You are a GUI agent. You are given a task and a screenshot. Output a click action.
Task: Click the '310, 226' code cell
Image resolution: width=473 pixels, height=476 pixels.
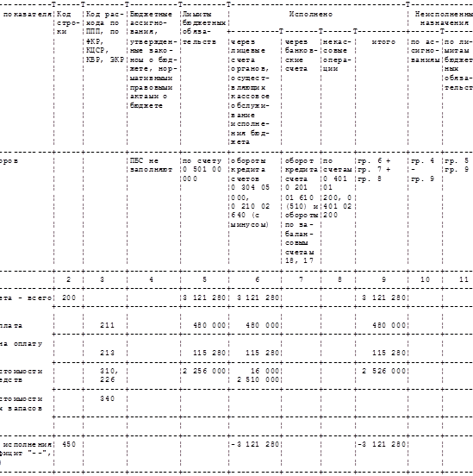pyautogui.click(x=109, y=375)
